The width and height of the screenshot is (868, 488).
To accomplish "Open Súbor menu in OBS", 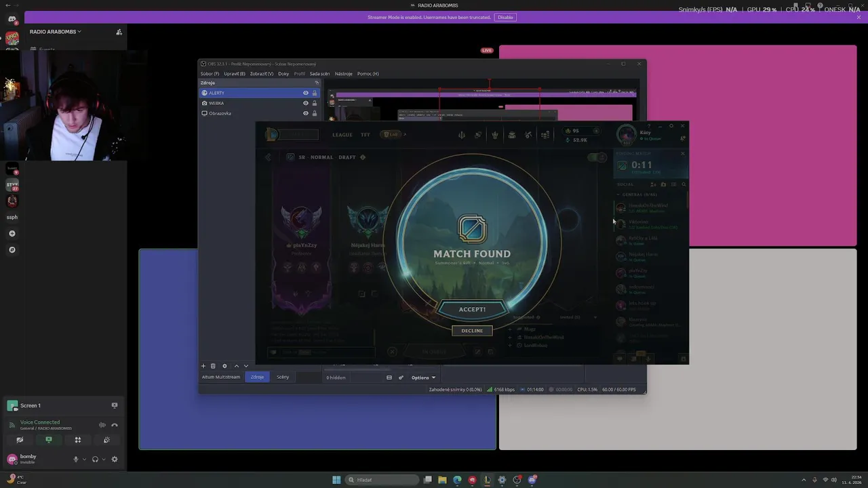I will click(x=210, y=73).
